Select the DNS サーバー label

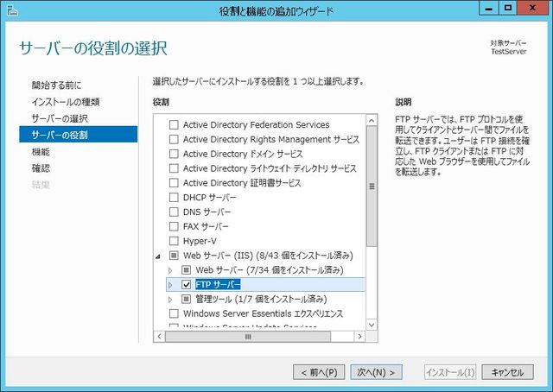[x=207, y=212]
